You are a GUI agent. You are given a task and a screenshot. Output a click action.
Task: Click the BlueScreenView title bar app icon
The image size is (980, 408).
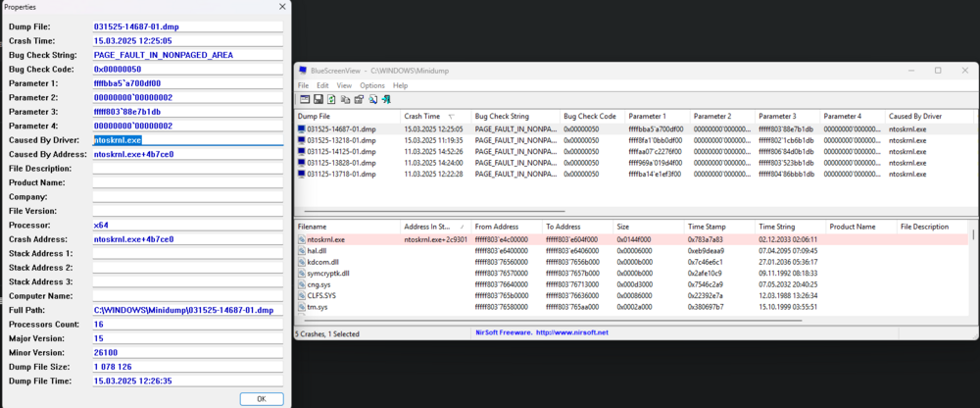pyautogui.click(x=303, y=71)
